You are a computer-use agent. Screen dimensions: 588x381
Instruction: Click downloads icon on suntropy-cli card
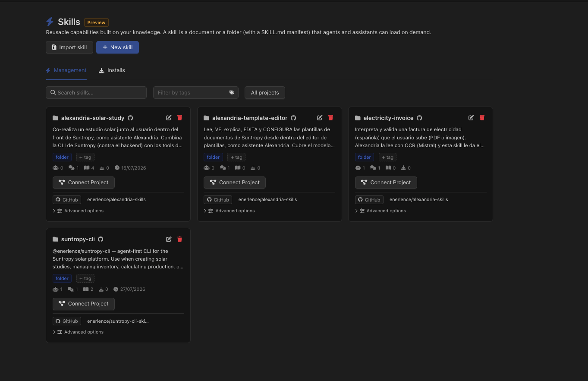coord(101,289)
